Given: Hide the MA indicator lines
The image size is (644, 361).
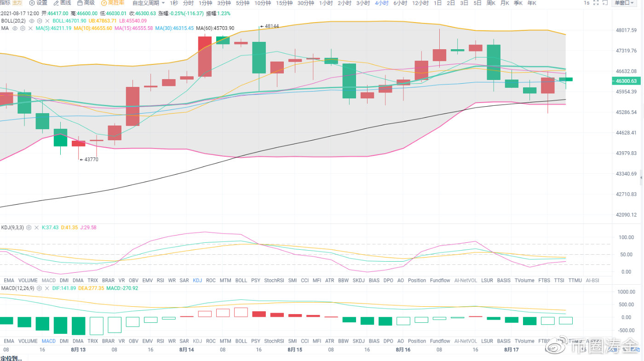Looking at the screenshot, I should point(15,29).
